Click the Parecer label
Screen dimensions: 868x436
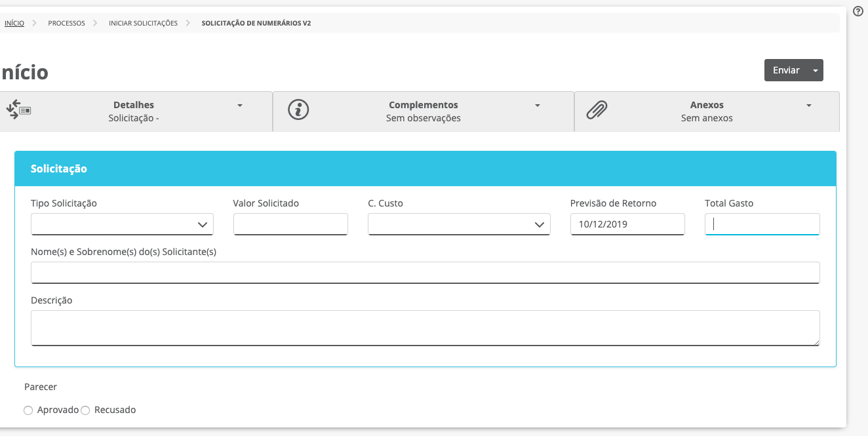[x=41, y=387]
